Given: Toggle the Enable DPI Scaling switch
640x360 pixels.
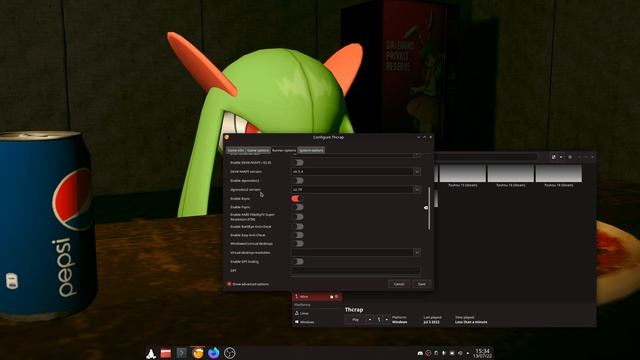Looking at the screenshot, I should [x=298, y=262].
